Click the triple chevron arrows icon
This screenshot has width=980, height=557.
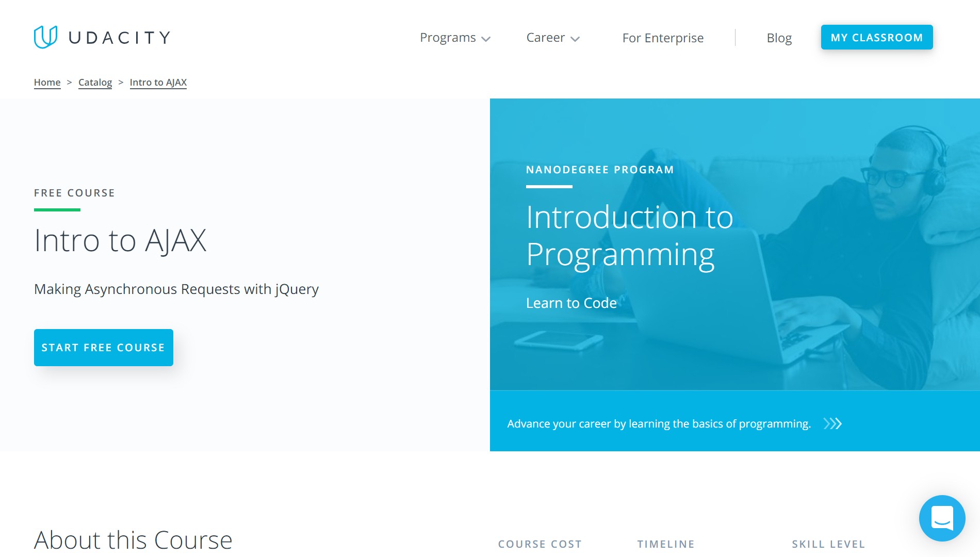pyautogui.click(x=832, y=423)
